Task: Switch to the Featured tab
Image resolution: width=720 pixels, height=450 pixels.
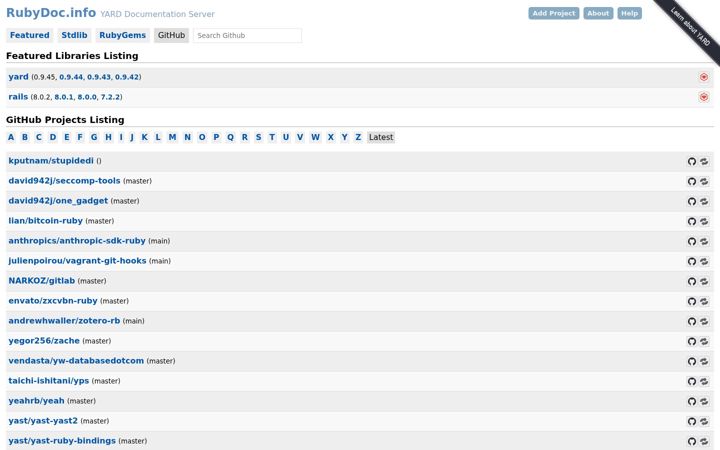Action: (30, 35)
